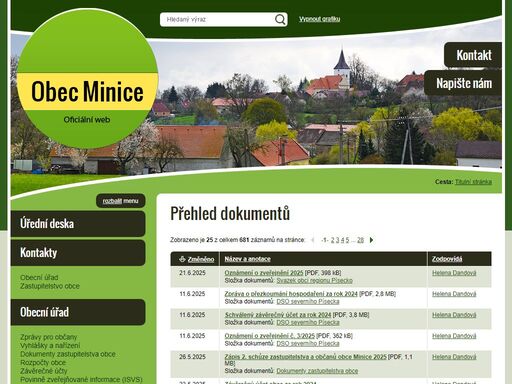The image size is (512, 384).
Task: Expand the Úřední deska menu section
Action: click(78, 224)
